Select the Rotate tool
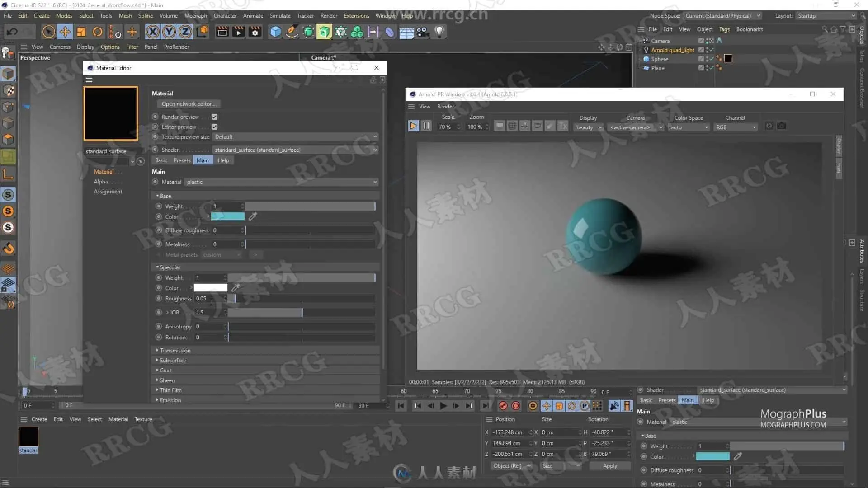 coord(98,32)
